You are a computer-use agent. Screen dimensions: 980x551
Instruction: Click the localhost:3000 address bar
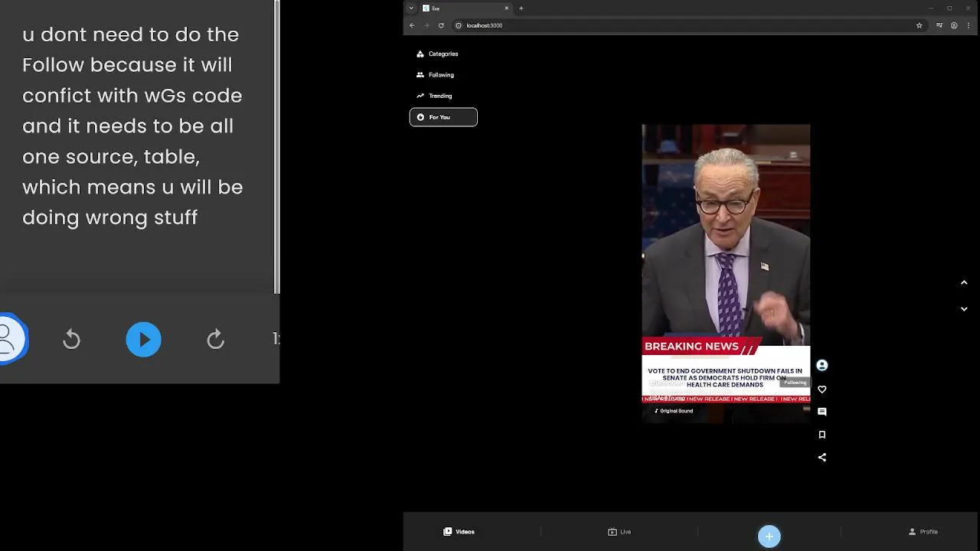point(689,25)
